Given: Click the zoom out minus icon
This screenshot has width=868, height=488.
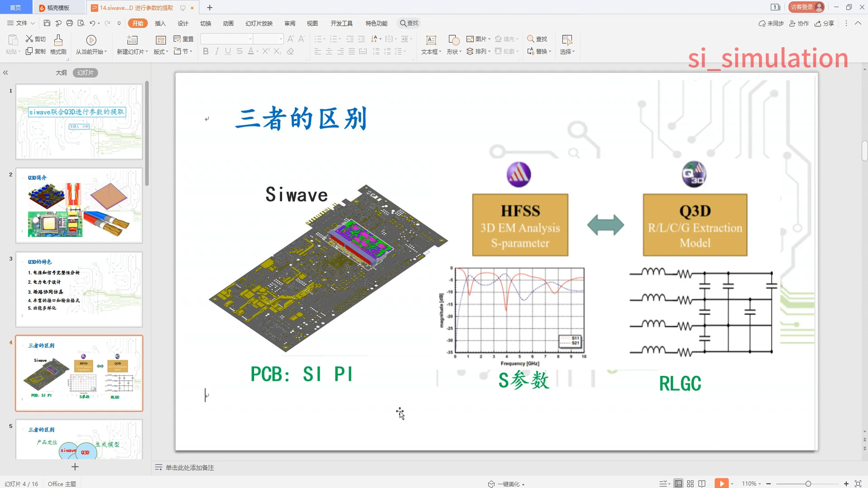Looking at the screenshot, I should pyautogui.click(x=769, y=483).
